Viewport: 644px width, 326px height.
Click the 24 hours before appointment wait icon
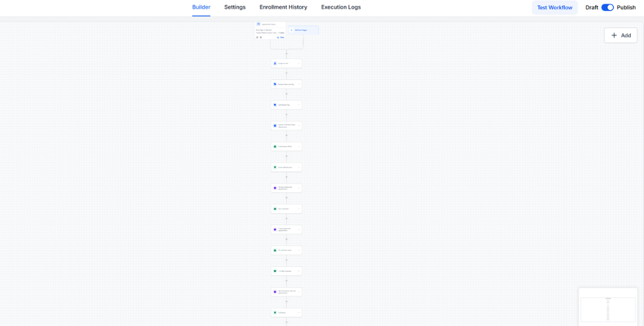click(x=275, y=188)
